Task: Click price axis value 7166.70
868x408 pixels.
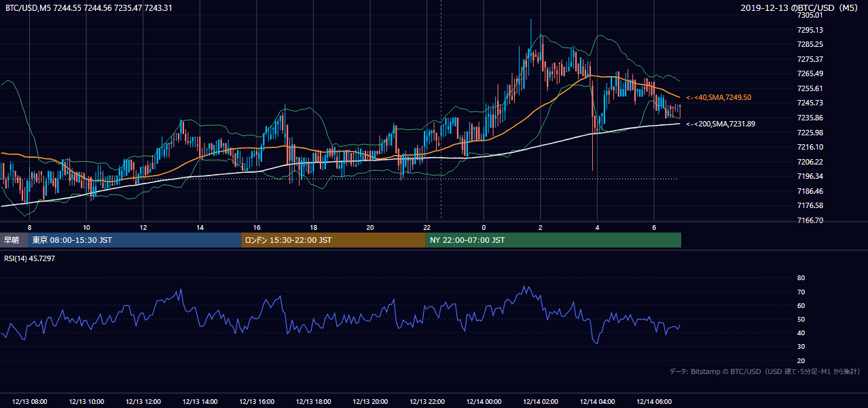Action: coord(810,220)
